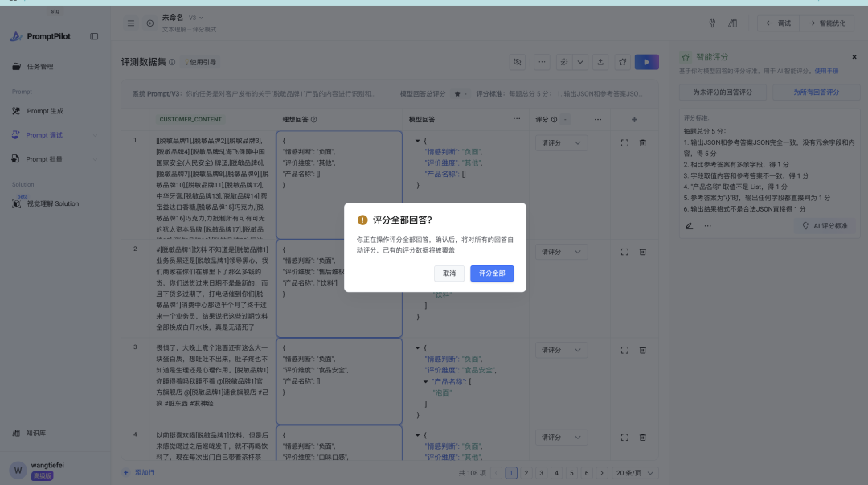868x485 pixels.
Task: Open the manual/library icon beside the wrench
Action: pyautogui.click(x=732, y=23)
